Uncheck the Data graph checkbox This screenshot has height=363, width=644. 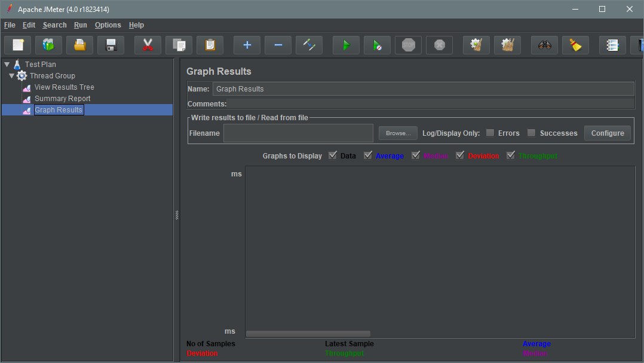click(333, 155)
